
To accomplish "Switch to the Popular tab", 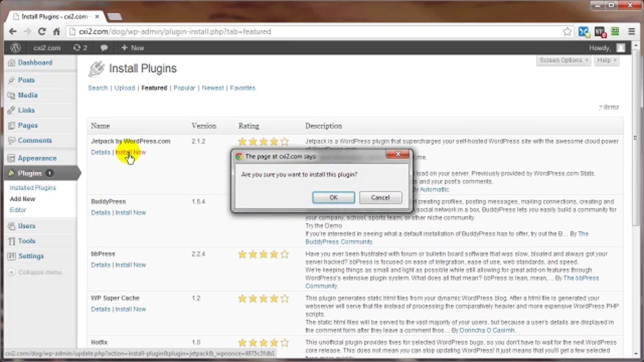I will [184, 88].
